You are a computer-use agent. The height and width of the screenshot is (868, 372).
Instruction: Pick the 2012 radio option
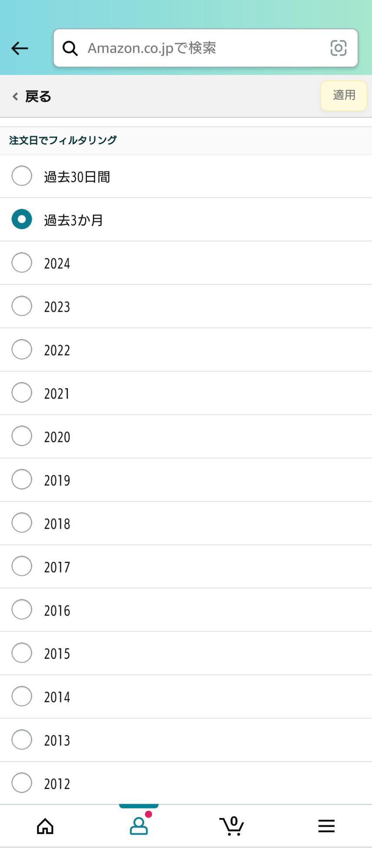pyautogui.click(x=22, y=783)
